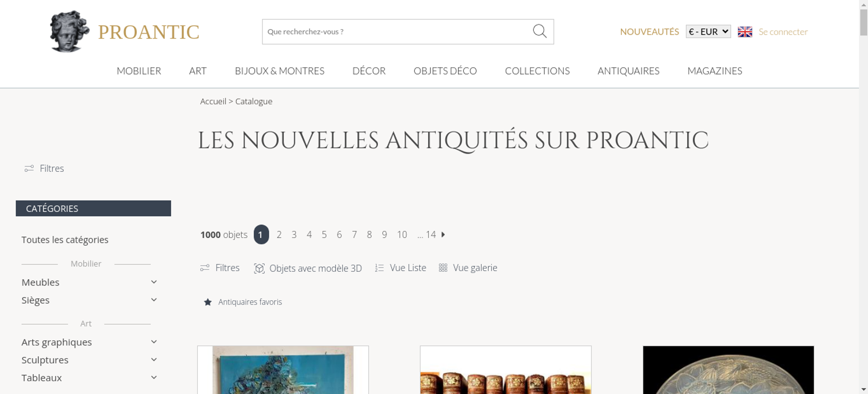Open the blue painting listing thumbnail
The height and width of the screenshot is (394, 868).
(283, 370)
